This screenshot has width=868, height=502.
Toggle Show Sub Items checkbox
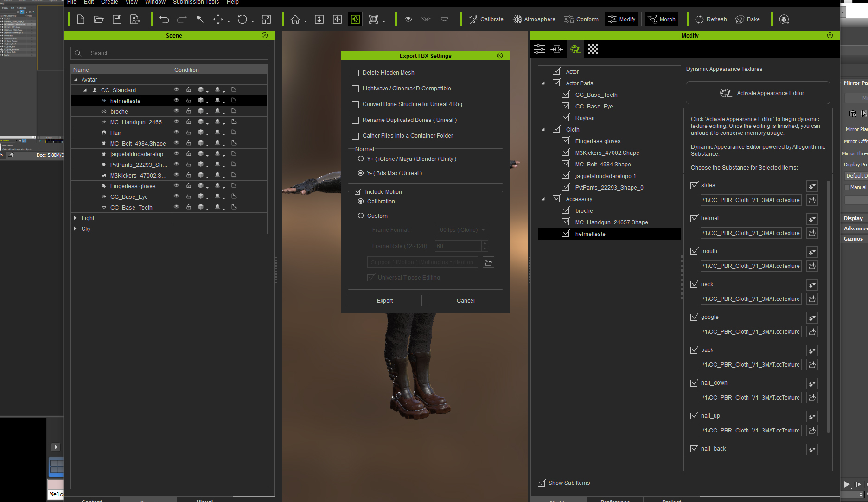[542, 483]
